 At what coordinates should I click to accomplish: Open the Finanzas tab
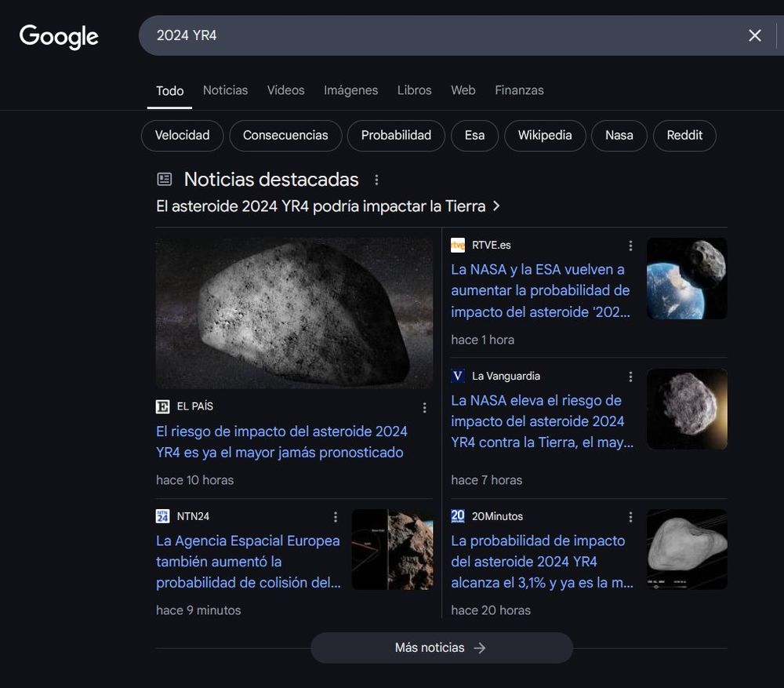coord(519,89)
